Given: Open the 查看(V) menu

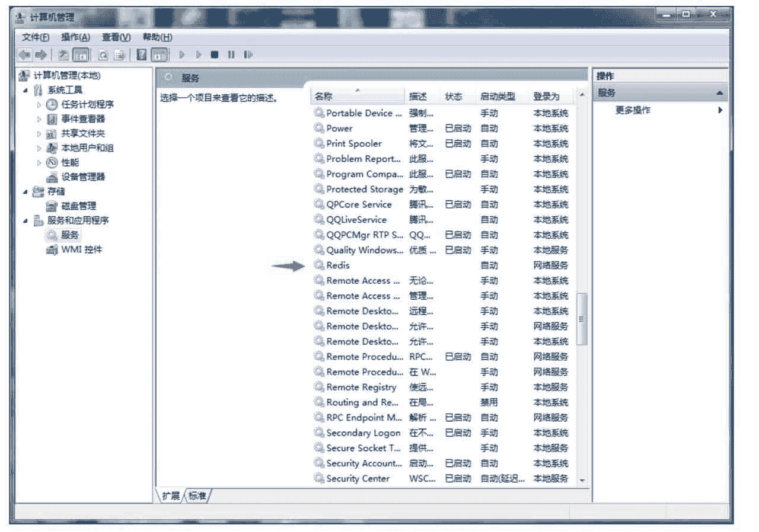Looking at the screenshot, I should point(116,37).
